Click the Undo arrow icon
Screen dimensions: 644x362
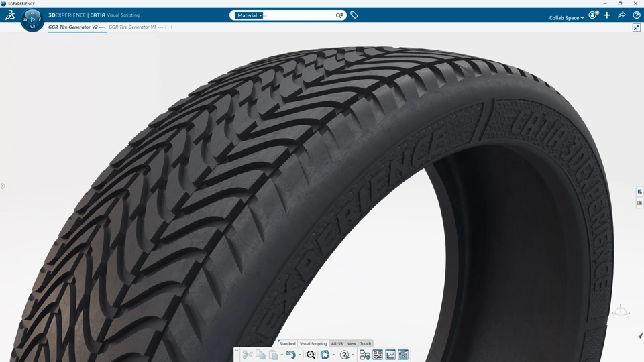click(x=290, y=355)
